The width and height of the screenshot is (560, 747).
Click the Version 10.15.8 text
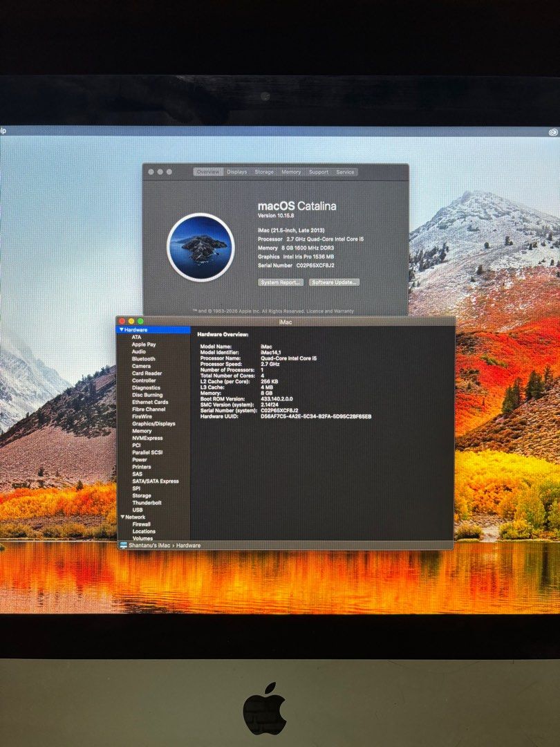point(276,216)
